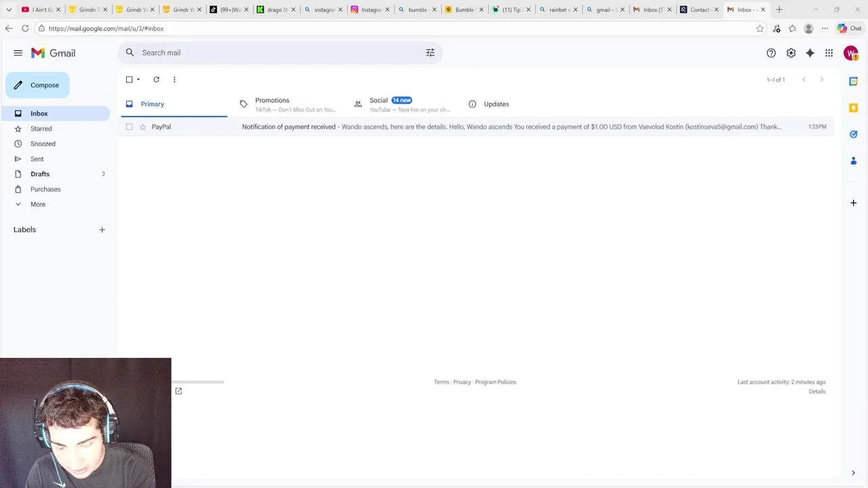The width and height of the screenshot is (868, 488).
Task: Open the Snoozed folder
Action: 55,144
